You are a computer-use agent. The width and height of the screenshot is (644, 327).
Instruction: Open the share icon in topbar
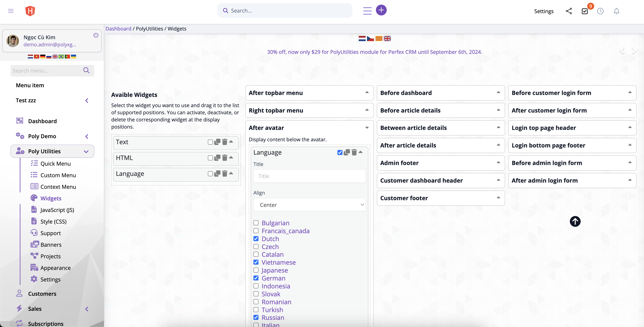(568, 11)
